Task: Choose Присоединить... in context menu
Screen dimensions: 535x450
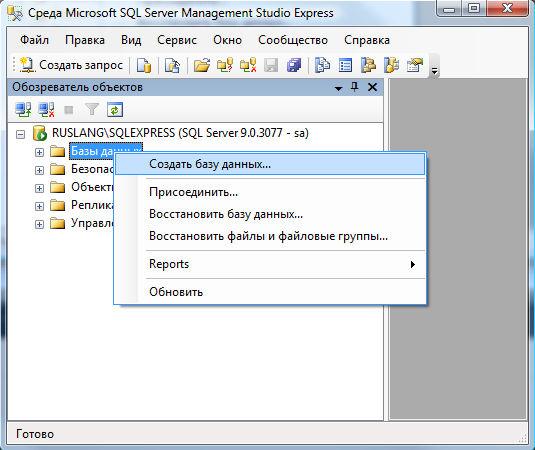Action: (270, 192)
